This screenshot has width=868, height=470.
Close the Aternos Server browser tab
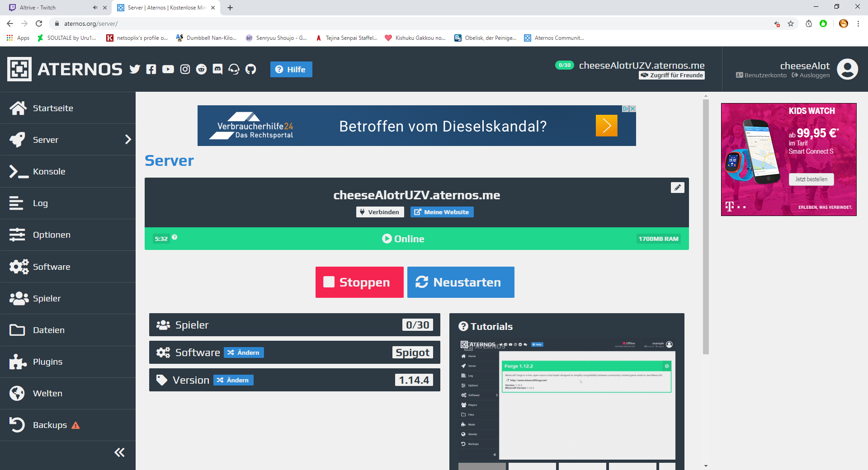pyautogui.click(x=213, y=8)
